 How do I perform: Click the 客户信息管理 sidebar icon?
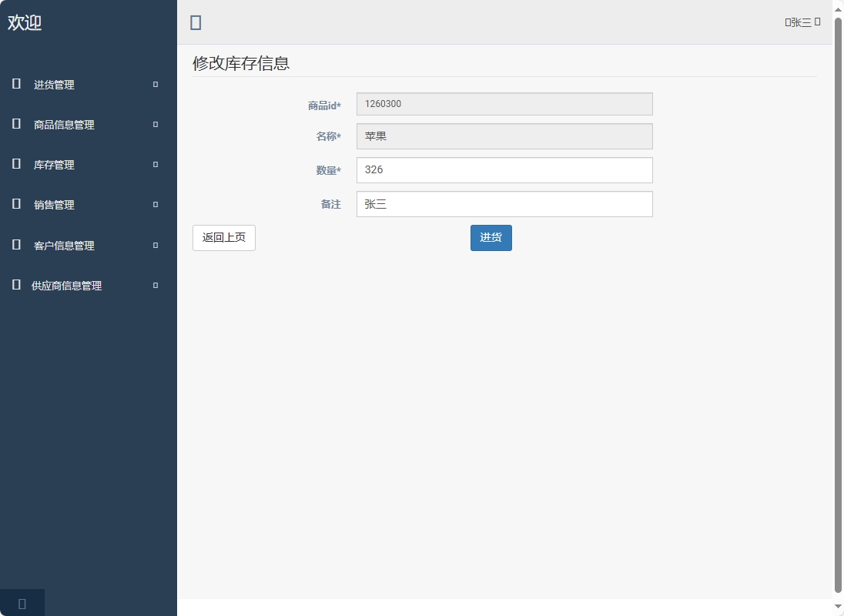[x=15, y=245]
